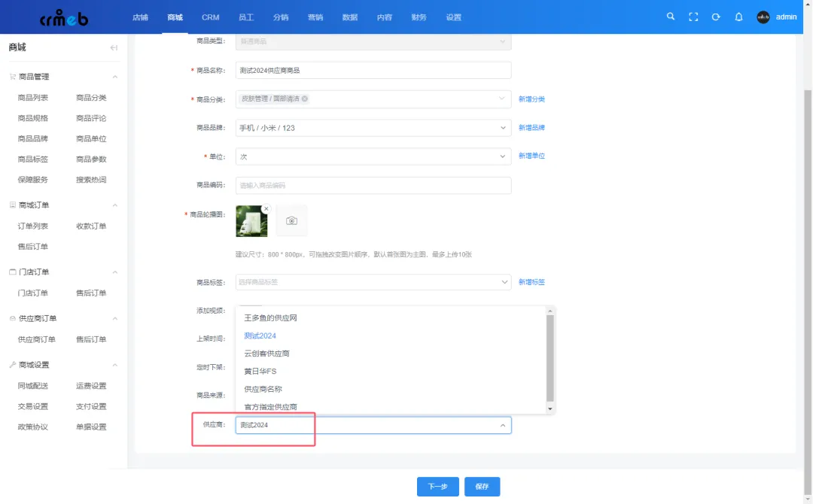Viewport: 813px width, 504px height.
Task: Click the supplier list scrollbar down arrow
Action: point(550,408)
